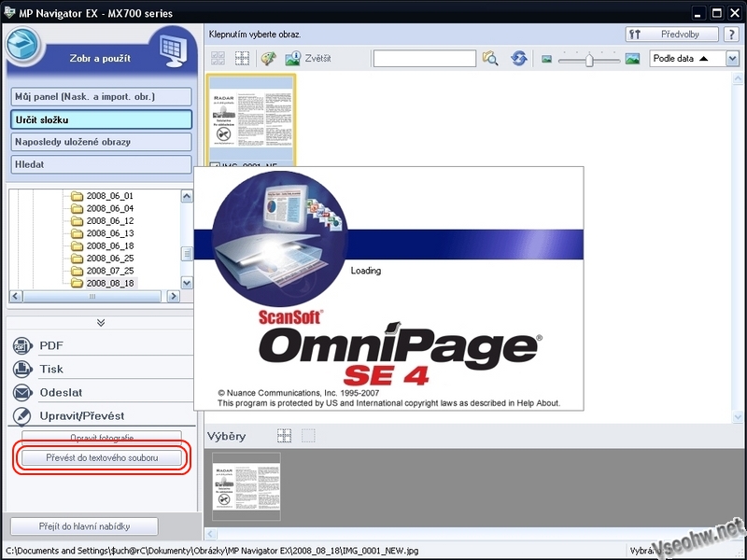
Task: Click the PDF icon in left panel
Action: 21,345
